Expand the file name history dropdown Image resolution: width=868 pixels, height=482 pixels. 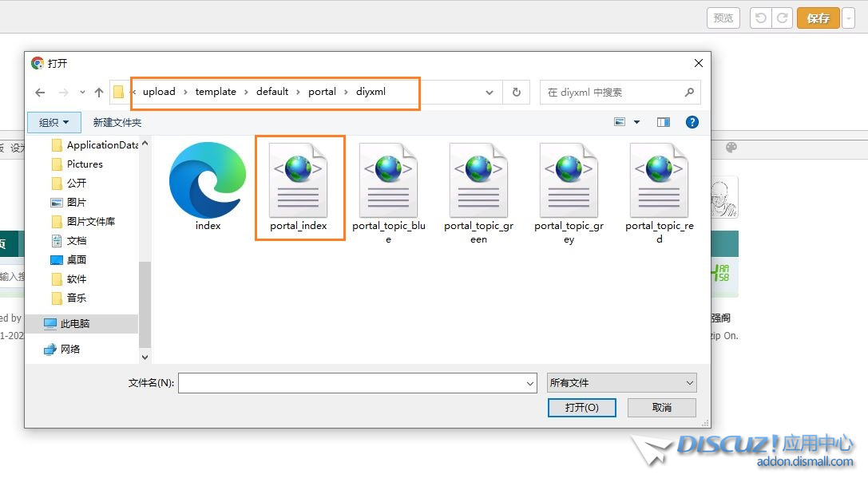point(530,384)
